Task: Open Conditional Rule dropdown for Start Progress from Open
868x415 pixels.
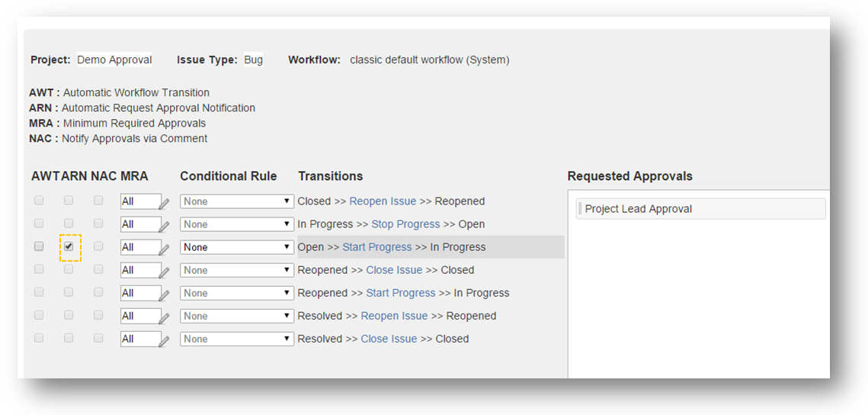Action: [237, 247]
